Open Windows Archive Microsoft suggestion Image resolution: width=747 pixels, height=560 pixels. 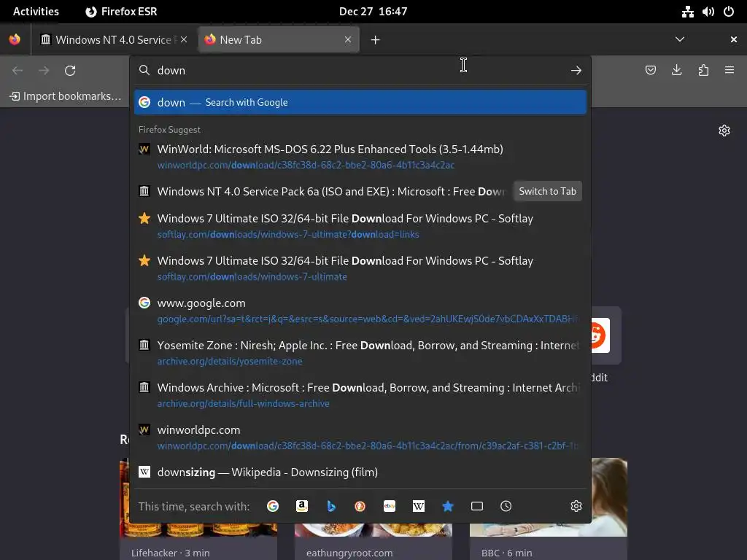[x=360, y=395]
